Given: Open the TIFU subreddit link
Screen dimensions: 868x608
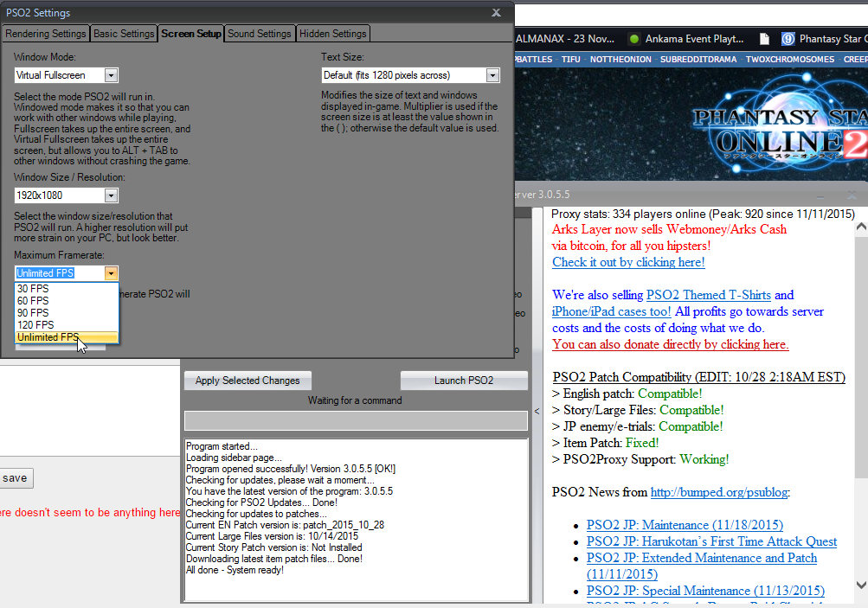Looking at the screenshot, I should point(570,59).
